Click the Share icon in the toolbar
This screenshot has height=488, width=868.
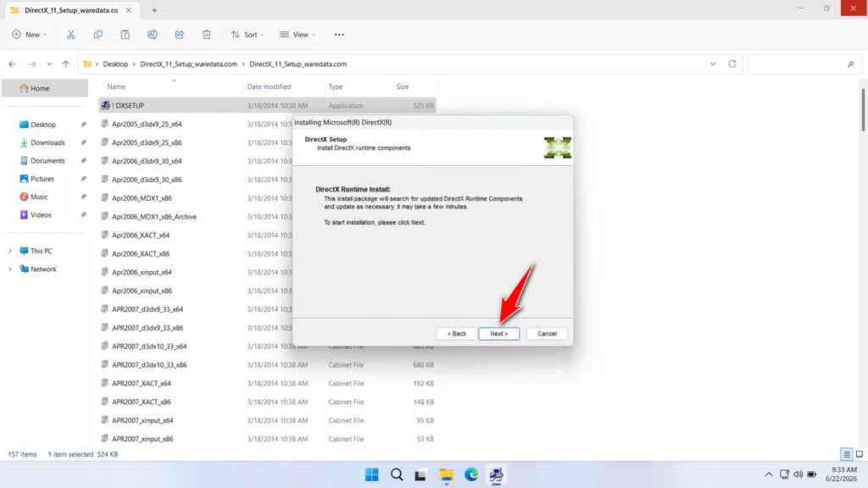tap(180, 34)
